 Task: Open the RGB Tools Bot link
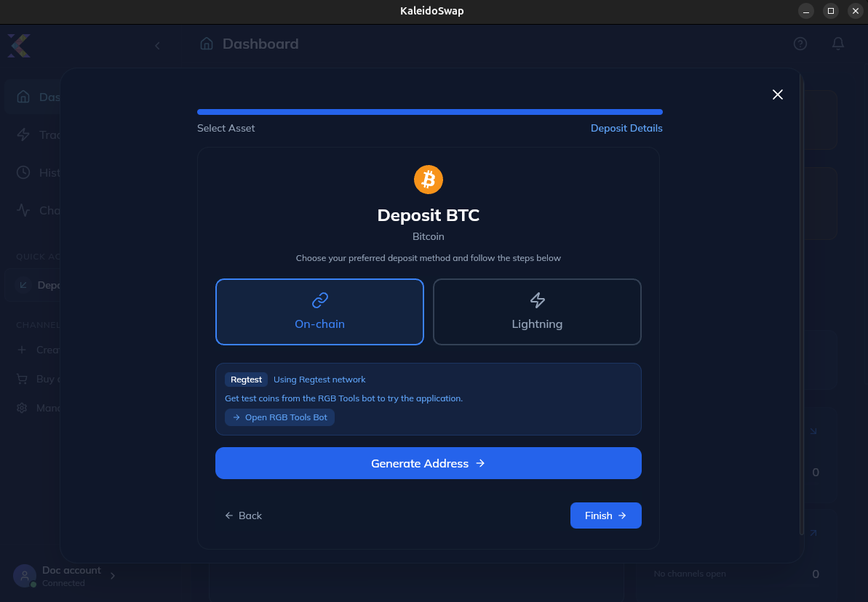pyautogui.click(x=279, y=417)
